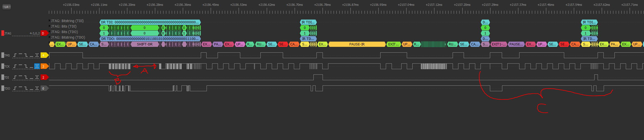The width and height of the screenshot is (644, 140).
Task: Click the yellow TMS channel 4 flag
Action: tap(44, 55)
